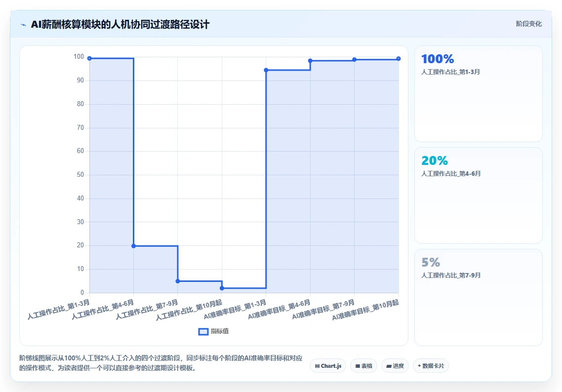562x392 pixels.
Task: Click the 5% value text
Action: [x=431, y=262]
